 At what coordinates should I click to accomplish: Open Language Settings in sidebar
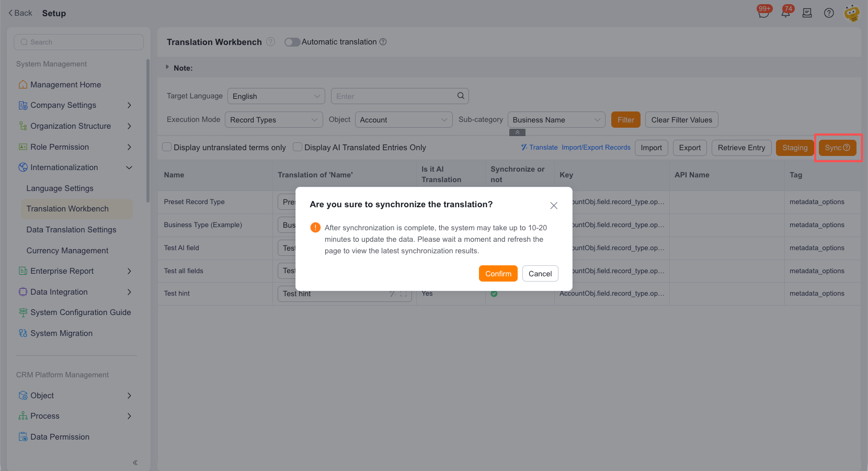[x=60, y=188]
